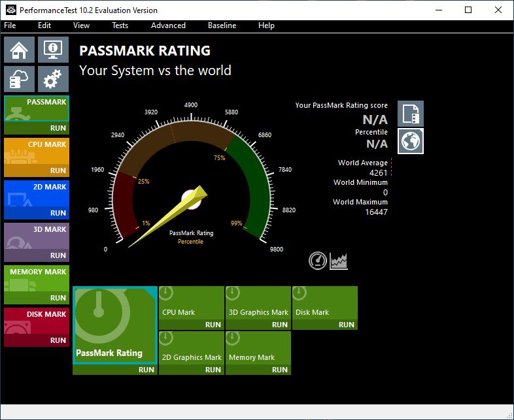
Task: Select the 3D MARK sidebar tile
Action: tap(37, 236)
